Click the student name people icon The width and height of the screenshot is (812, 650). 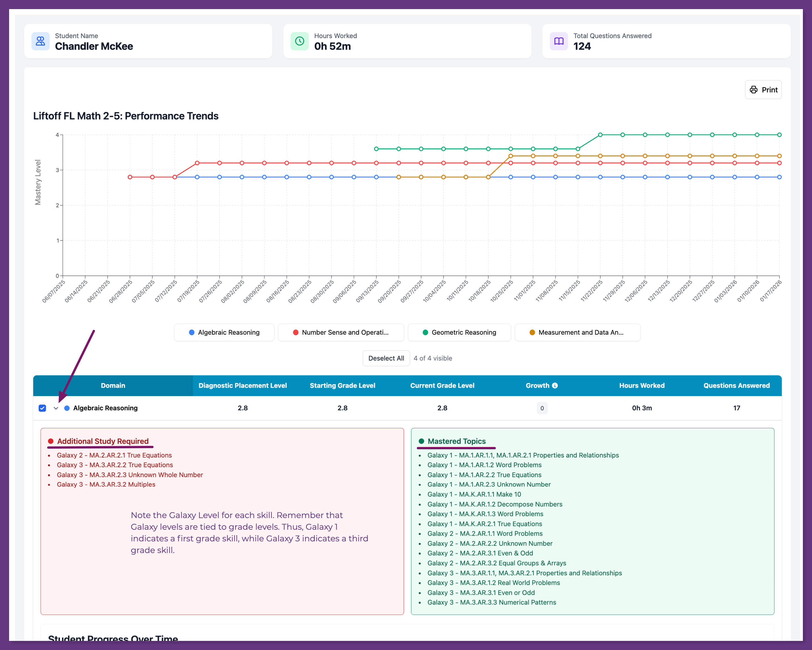tap(40, 41)
